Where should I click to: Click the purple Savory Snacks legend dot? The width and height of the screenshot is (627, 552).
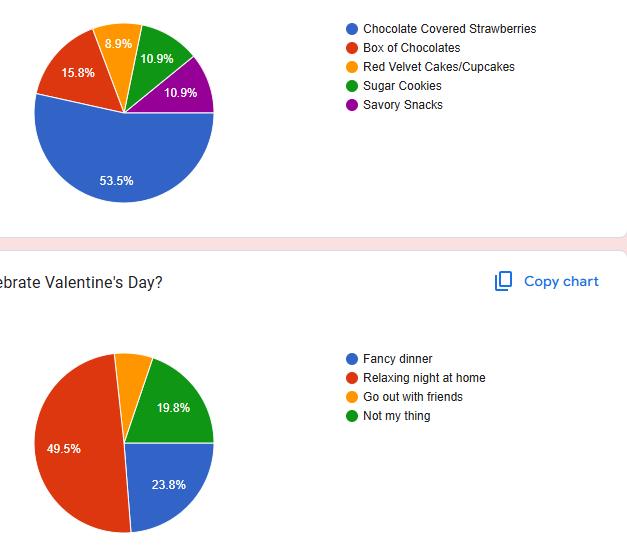click(x=352, y=105)
